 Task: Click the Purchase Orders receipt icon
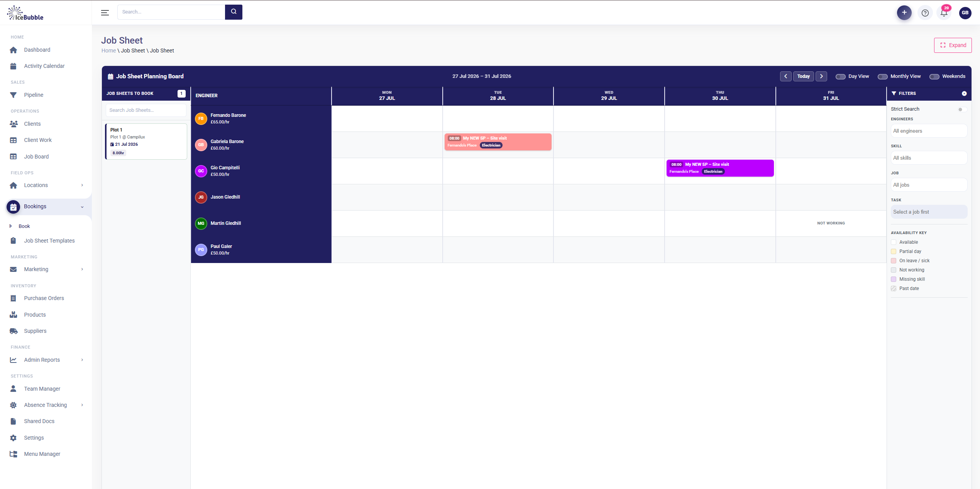[x=14, y=298]
